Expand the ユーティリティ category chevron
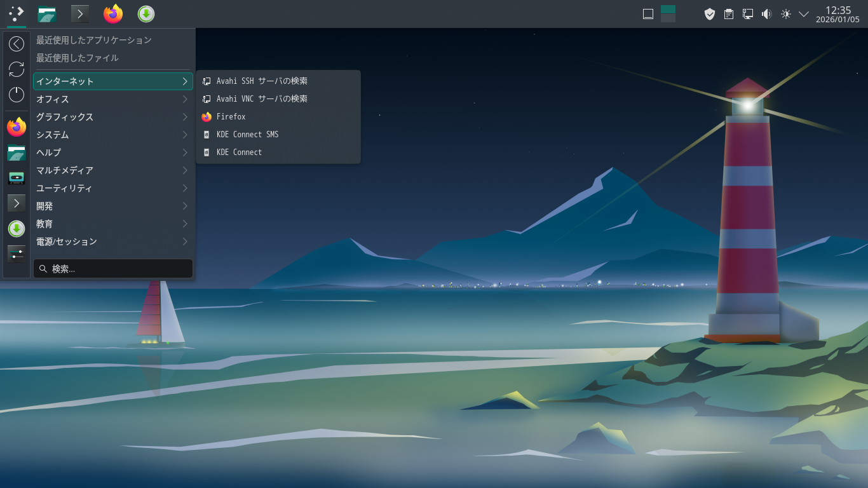 (x=185, y=188)
